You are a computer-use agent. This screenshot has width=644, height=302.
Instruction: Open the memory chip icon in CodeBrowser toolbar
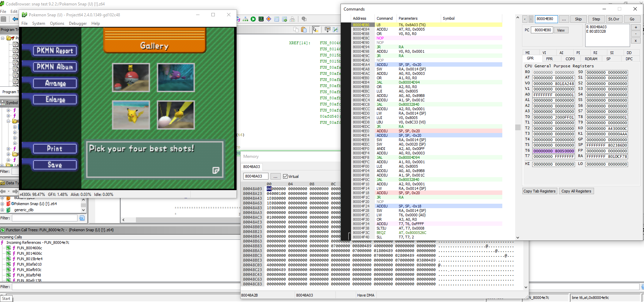[x=261, y=19]
